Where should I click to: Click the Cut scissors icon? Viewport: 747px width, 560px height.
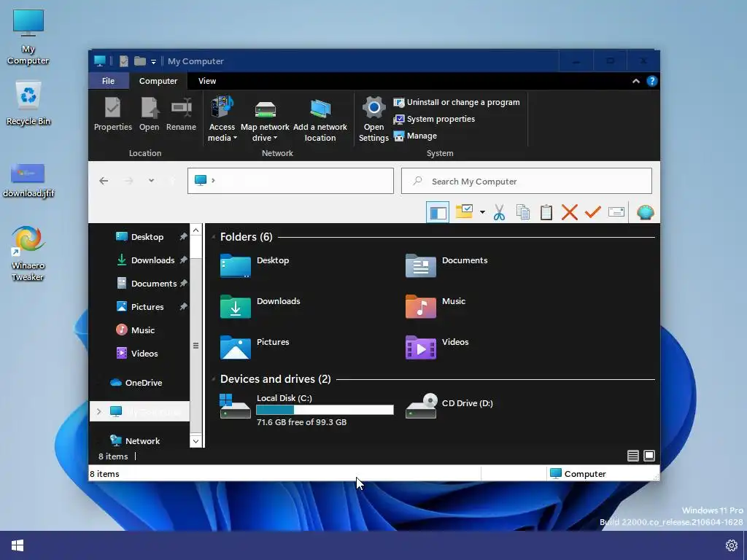tap(499, 212)
